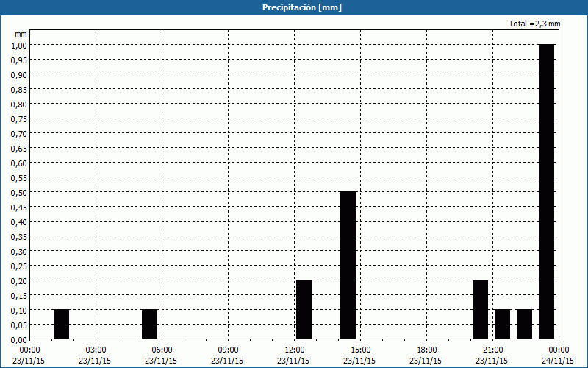Select the Total =2,3 mm label
The width and height of the screenshot is (588, 368).
point(534,24)
